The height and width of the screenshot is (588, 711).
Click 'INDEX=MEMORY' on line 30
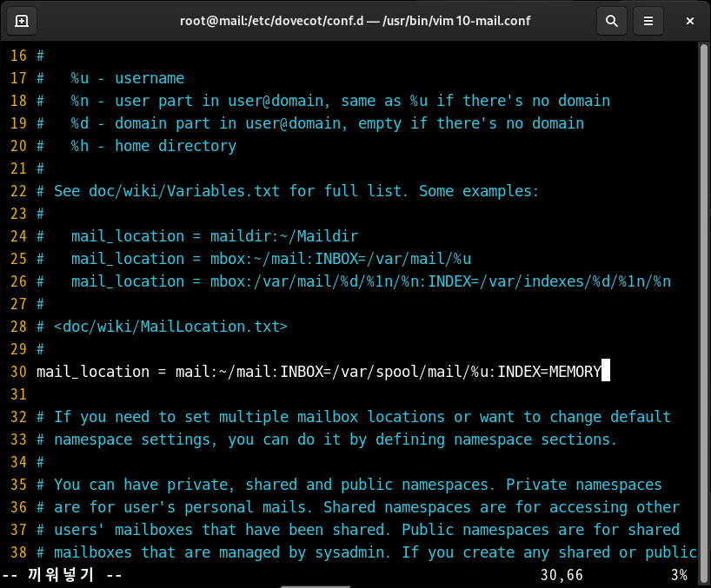pos(549,372)
